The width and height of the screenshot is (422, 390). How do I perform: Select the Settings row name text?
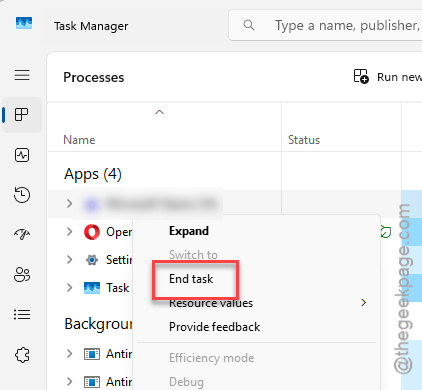pyautogui.click(x=119, y=260)
